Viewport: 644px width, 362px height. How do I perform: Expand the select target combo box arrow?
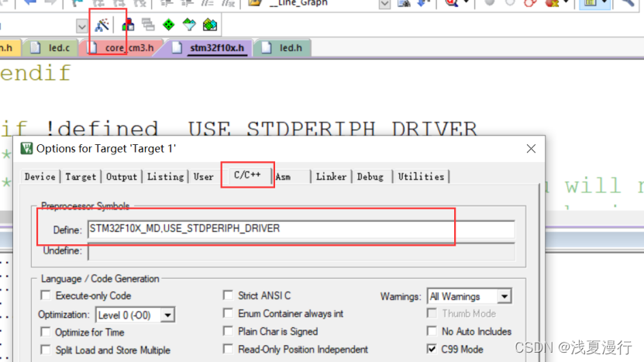point(81,26)
